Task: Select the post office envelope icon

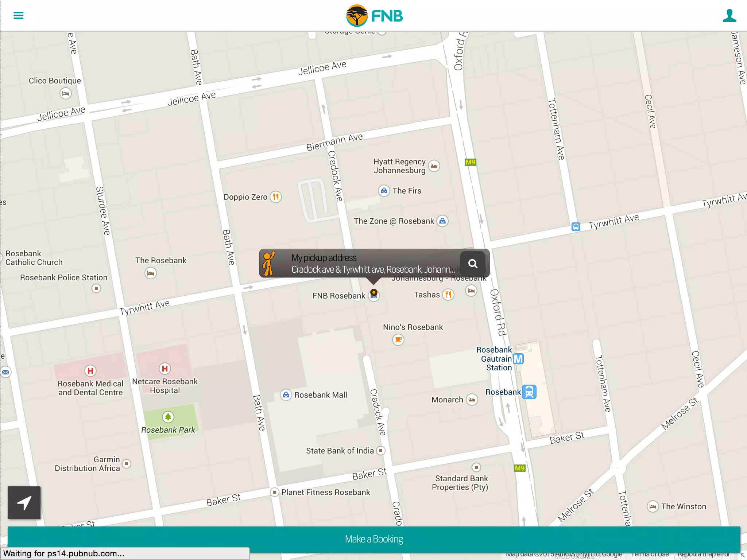Action: 5,372
